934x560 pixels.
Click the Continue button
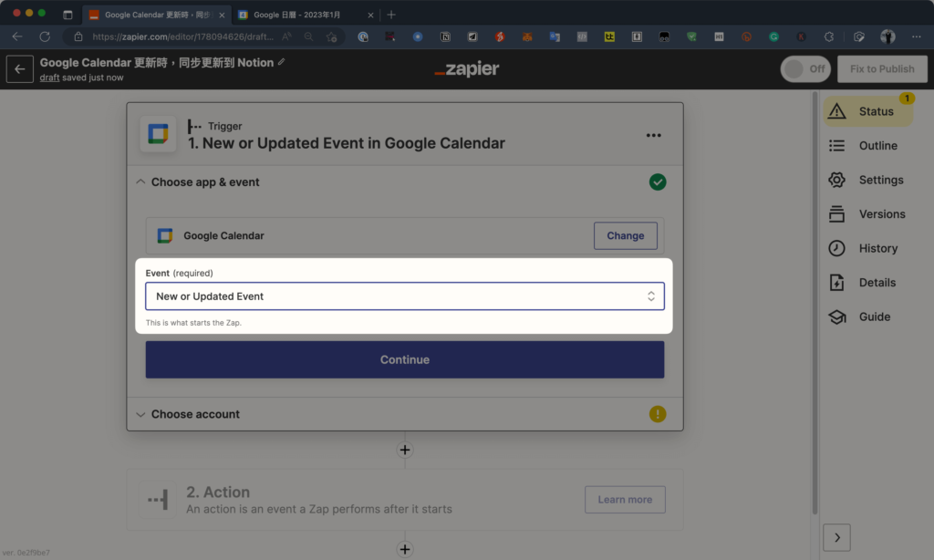405,359
